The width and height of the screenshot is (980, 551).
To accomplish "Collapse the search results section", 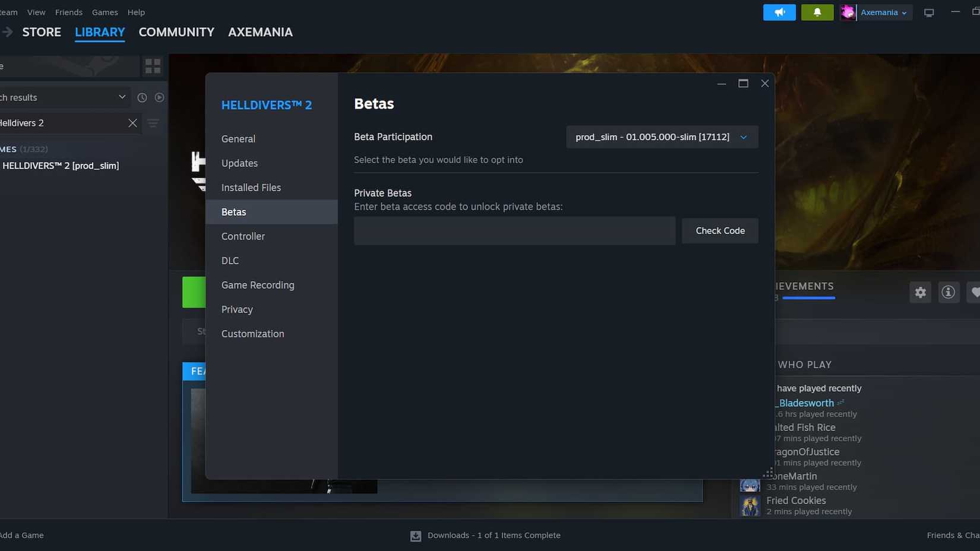I will tap(122, 97).
